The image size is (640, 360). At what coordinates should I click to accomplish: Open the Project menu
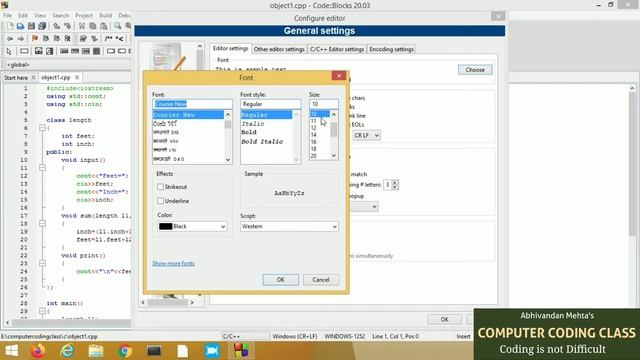pos(84,16)
